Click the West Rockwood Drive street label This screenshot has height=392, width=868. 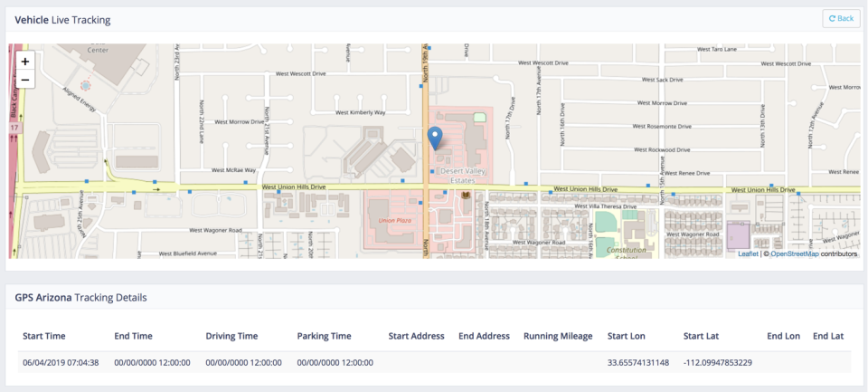click(x=662, y=149)
